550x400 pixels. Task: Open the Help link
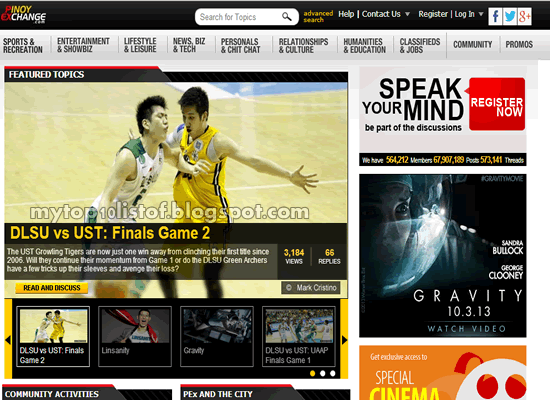click(x=346, y=14)
